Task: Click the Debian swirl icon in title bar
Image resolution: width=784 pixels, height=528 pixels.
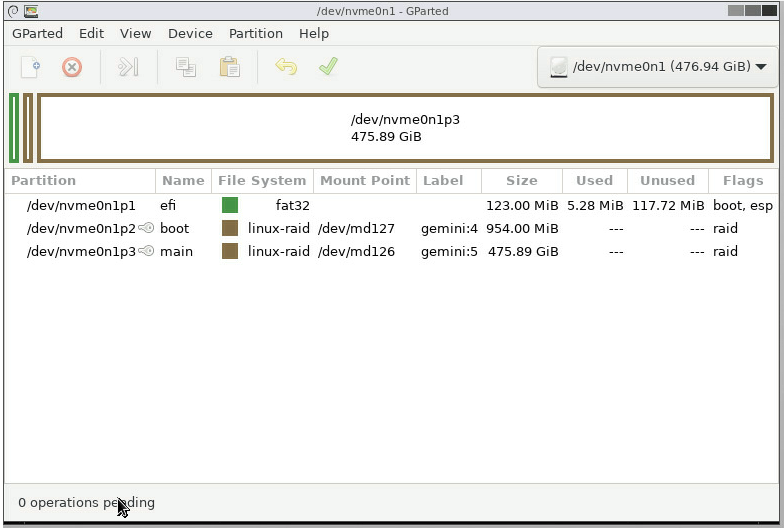Action: tap(14, 10)
